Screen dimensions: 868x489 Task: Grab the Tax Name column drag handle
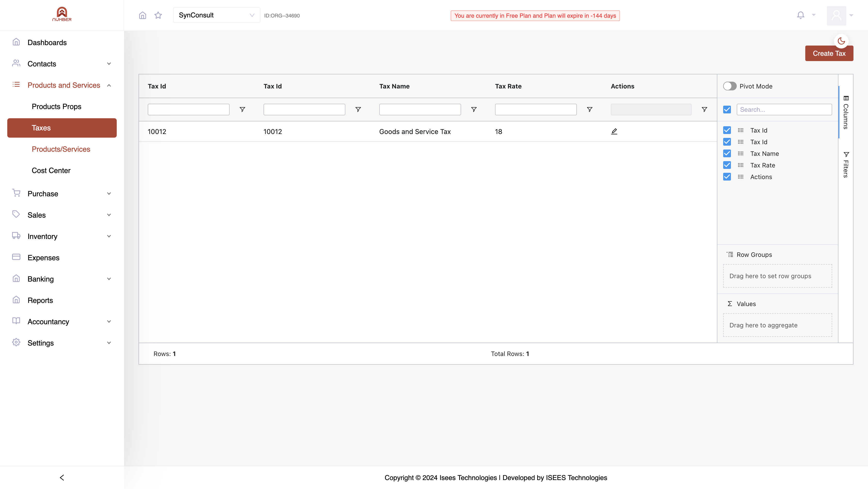tap(740, 153)
